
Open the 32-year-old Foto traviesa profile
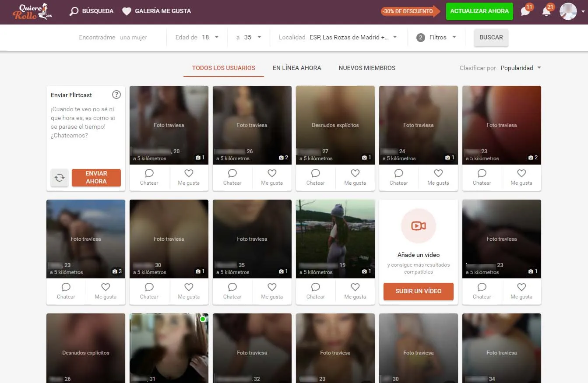[252, 348]
